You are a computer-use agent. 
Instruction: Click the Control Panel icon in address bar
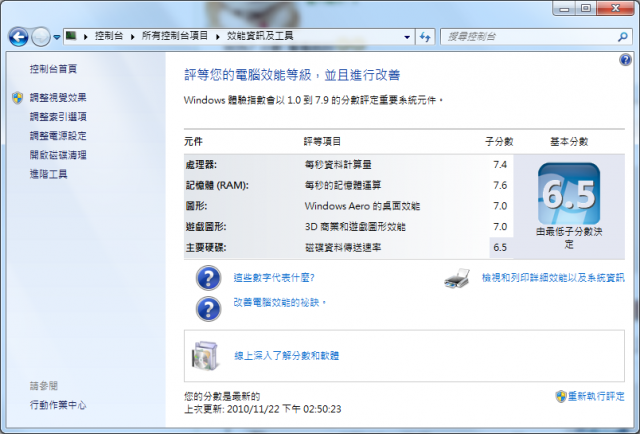(x=71, y=36)
